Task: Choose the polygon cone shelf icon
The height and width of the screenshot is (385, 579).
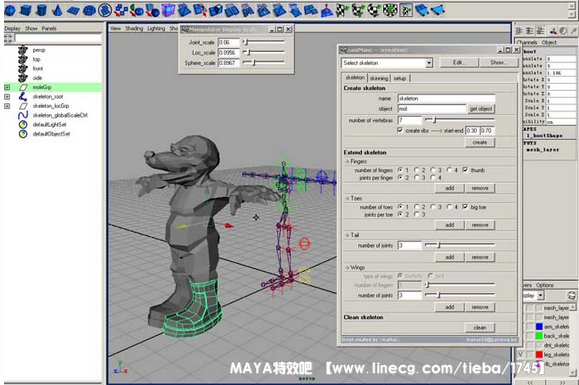Action: (57, 10)
